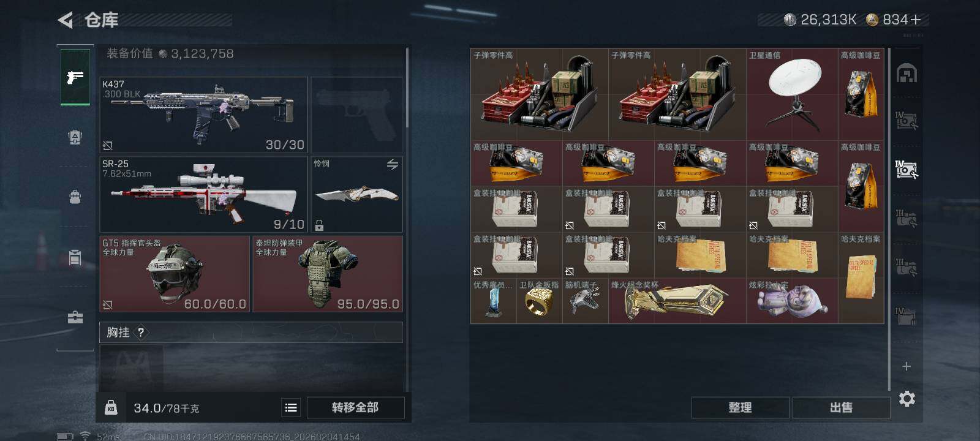Select the K437 rifle slot

click(203, 115)
